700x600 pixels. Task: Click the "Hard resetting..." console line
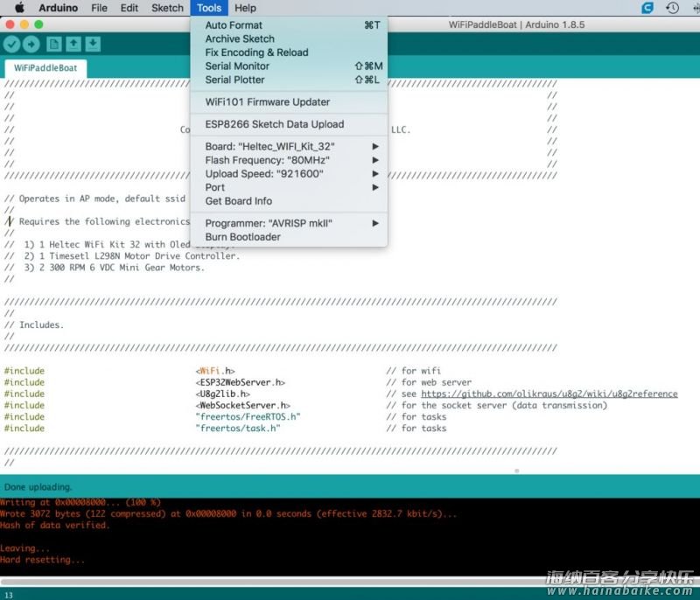pos(42,560)
